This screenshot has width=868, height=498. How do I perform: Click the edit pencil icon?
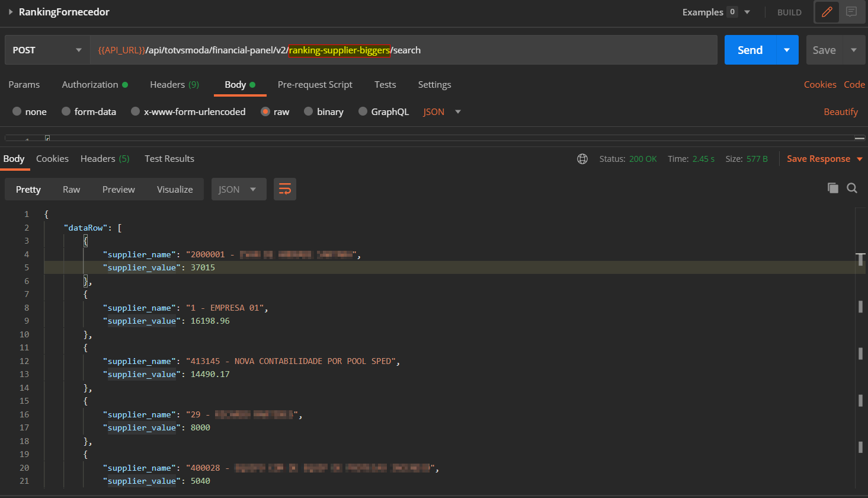click(827, 12)
